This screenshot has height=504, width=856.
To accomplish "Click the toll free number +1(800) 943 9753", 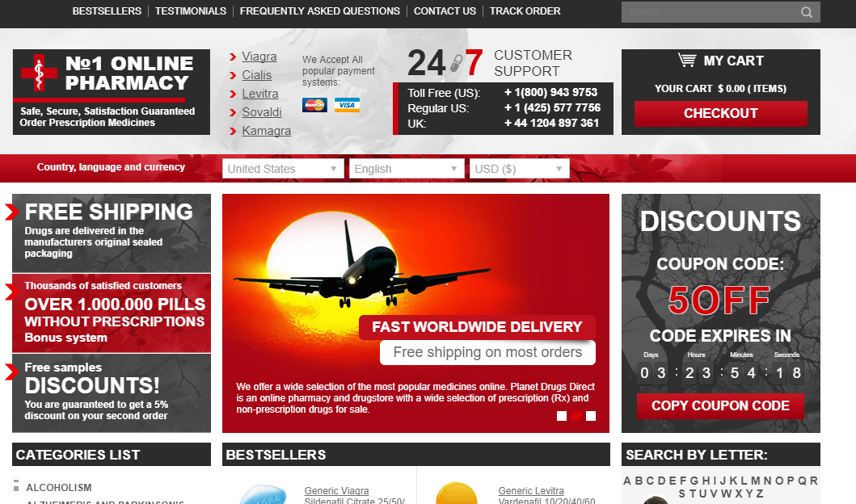I will 550,92.
